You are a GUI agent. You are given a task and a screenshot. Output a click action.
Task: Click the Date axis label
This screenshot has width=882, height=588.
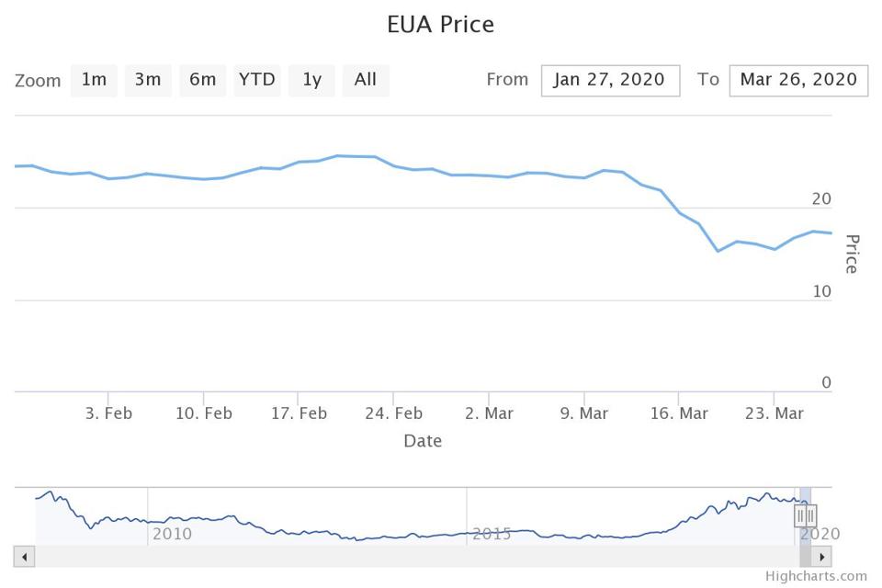[x=423, y=441]
